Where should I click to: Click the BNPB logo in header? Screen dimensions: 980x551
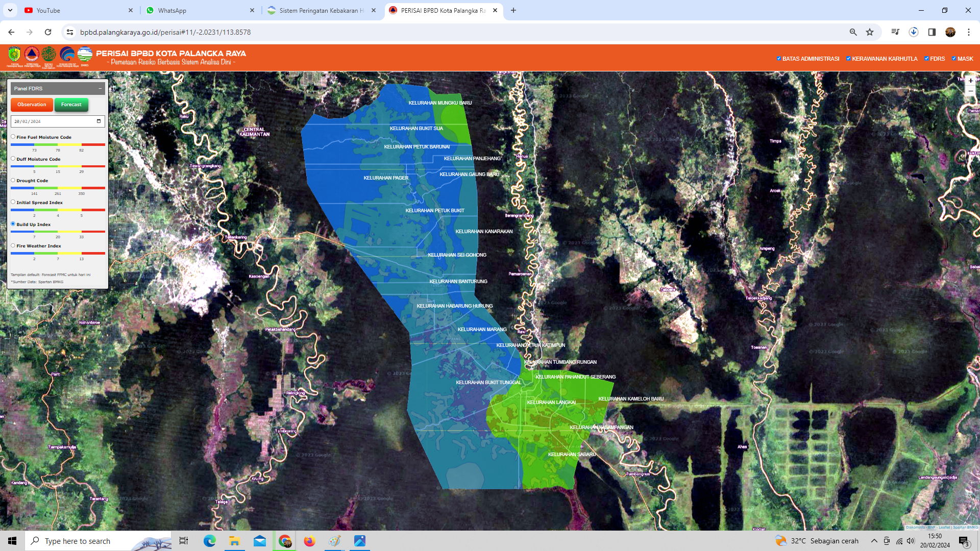[32, 55]
